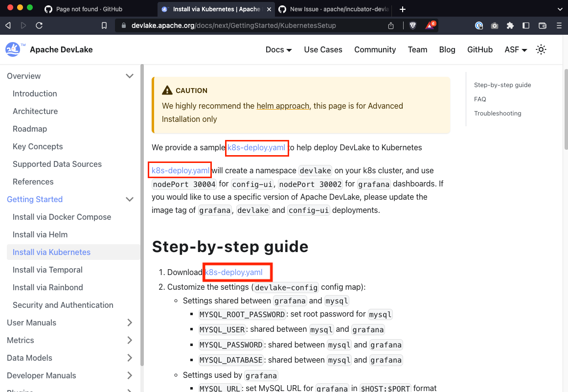Click the browser back arrow
Image resolution: width=568 pixels, height=392 pixels.
coord(8,25)
